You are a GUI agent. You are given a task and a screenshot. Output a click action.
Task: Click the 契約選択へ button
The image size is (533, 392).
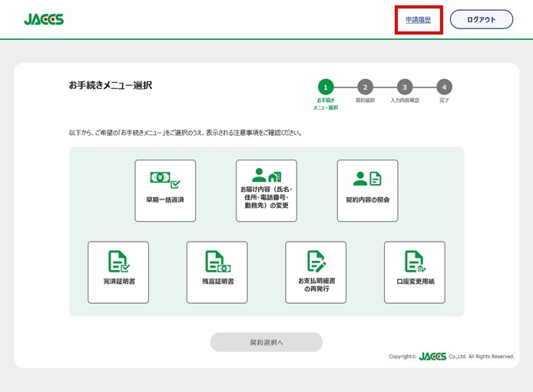266,342
